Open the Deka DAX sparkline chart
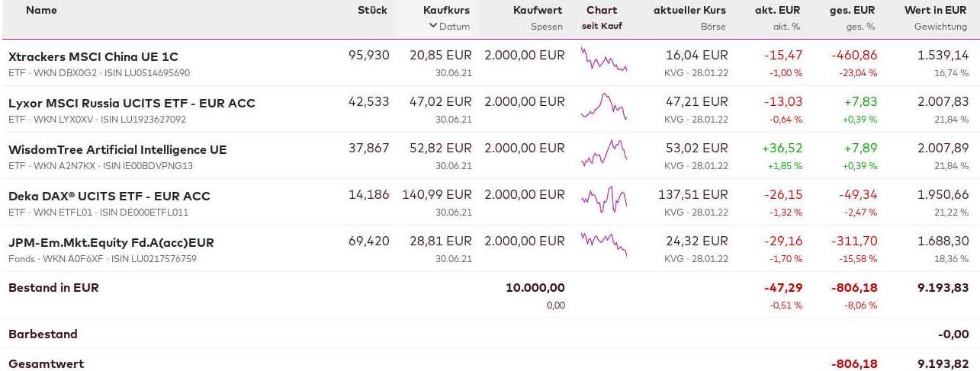Image resolution: width=980 pixels, height=371 pixels. click(x=603, y=199)
